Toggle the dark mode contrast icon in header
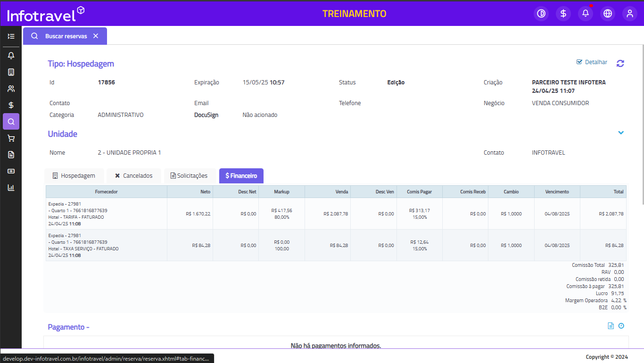Image resolution: width=644 pixels, height=363 pixels. pos(541,14)
